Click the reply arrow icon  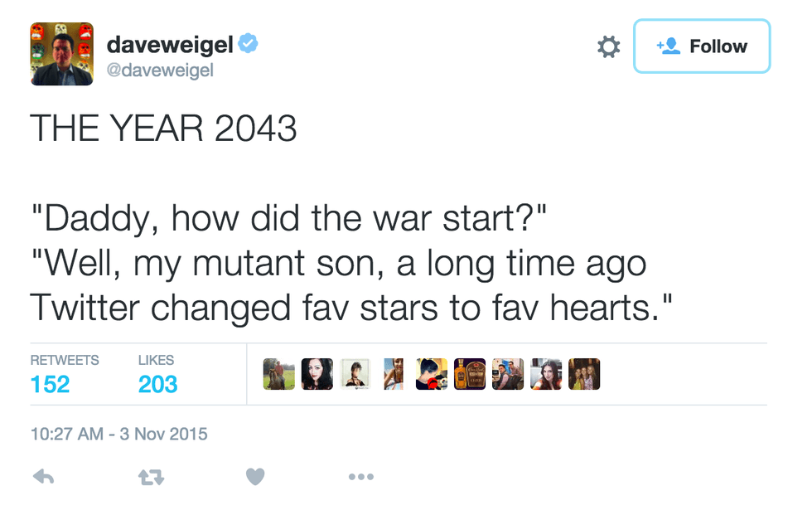[x=43, y=477]
